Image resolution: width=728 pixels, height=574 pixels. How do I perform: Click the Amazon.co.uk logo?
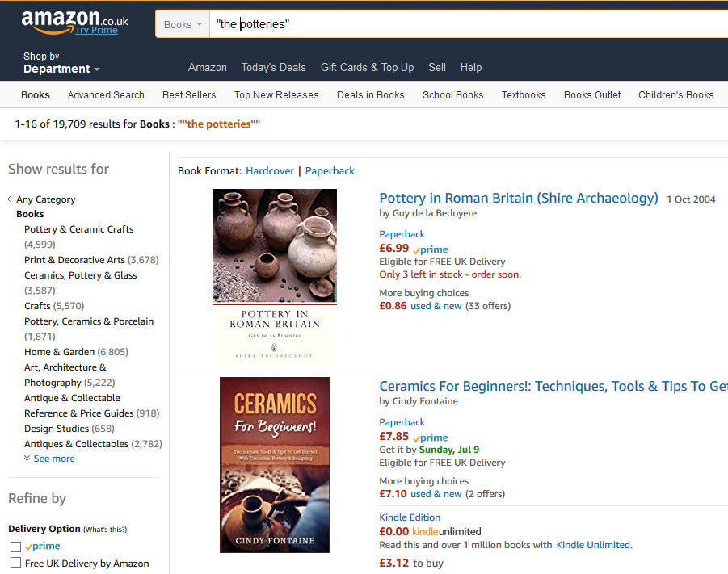[65, 18]
